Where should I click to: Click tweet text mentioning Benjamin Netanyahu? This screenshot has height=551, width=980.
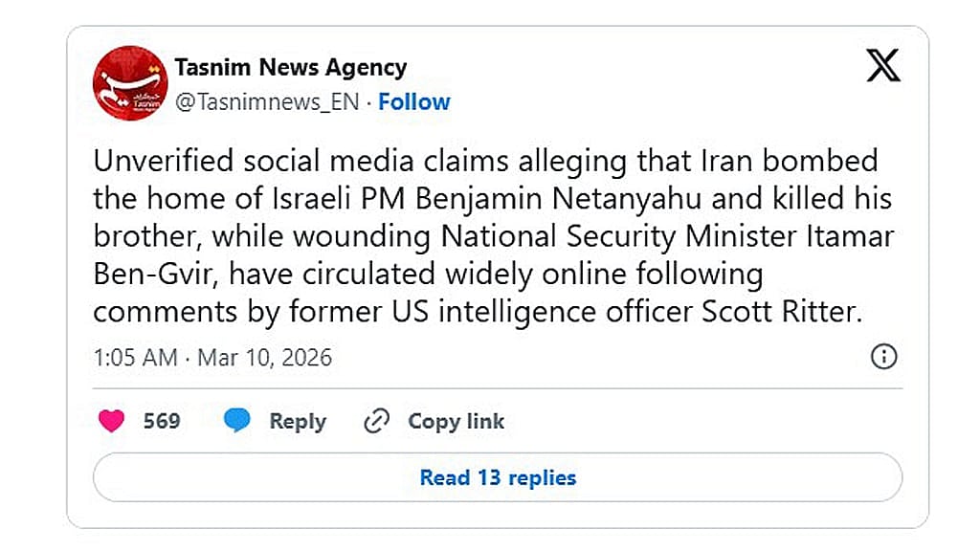558,199
